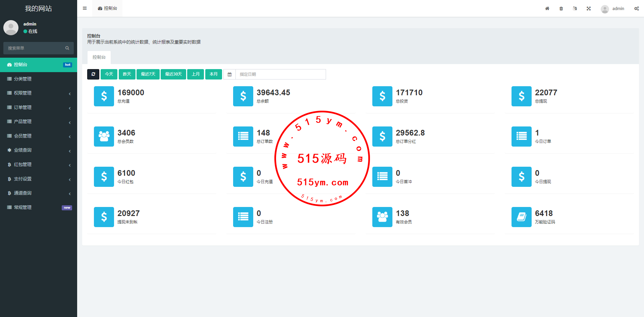Click the trash clear-cache icon
Viewport: 644px width, 317px height.
pyautogui.click(x=561, y=8)
